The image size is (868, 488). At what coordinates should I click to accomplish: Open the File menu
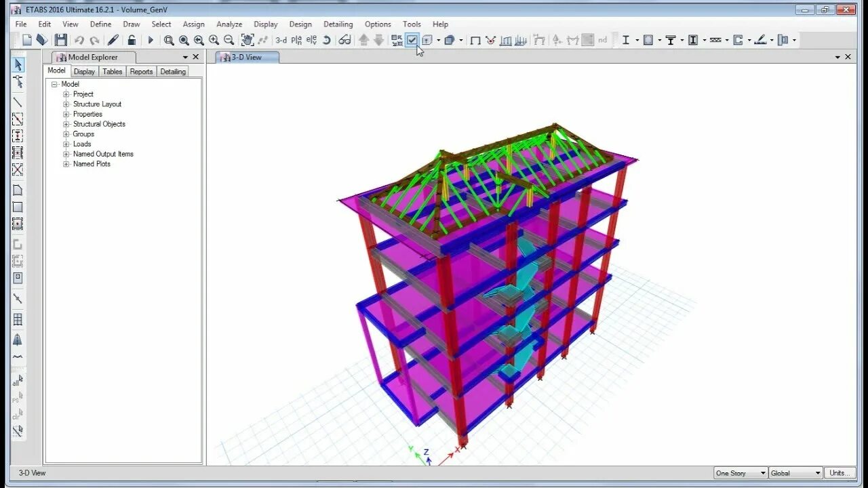coord(21,24)
